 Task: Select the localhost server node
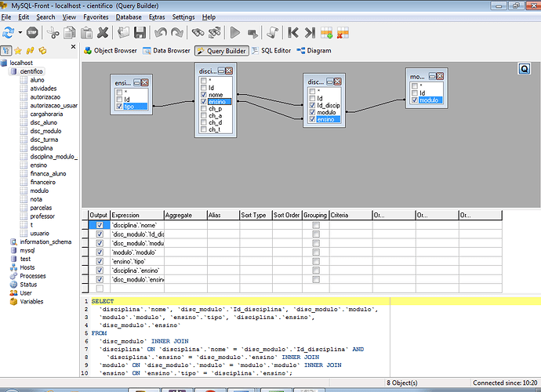tap(21, 63)
